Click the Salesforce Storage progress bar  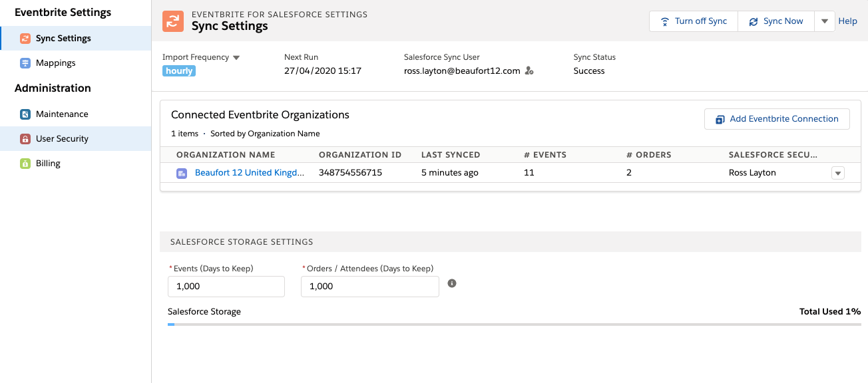click(x=515, y=324)
